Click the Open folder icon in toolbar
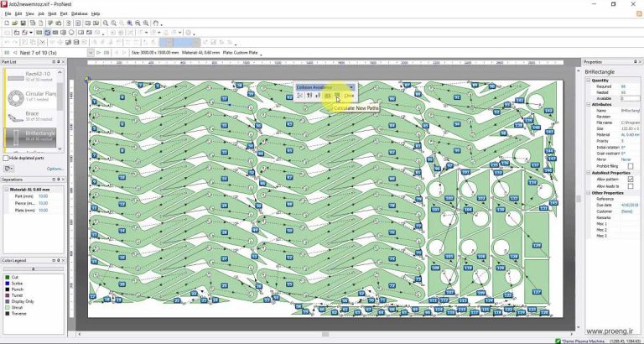Screen dimensions: 644x344 (x=16, y=23)
